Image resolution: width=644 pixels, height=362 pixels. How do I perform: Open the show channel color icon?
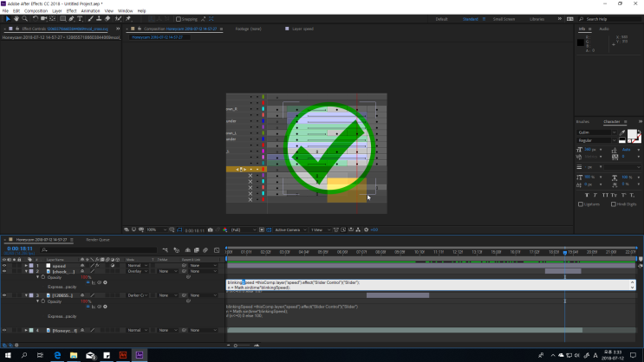[x=225, y=229]
